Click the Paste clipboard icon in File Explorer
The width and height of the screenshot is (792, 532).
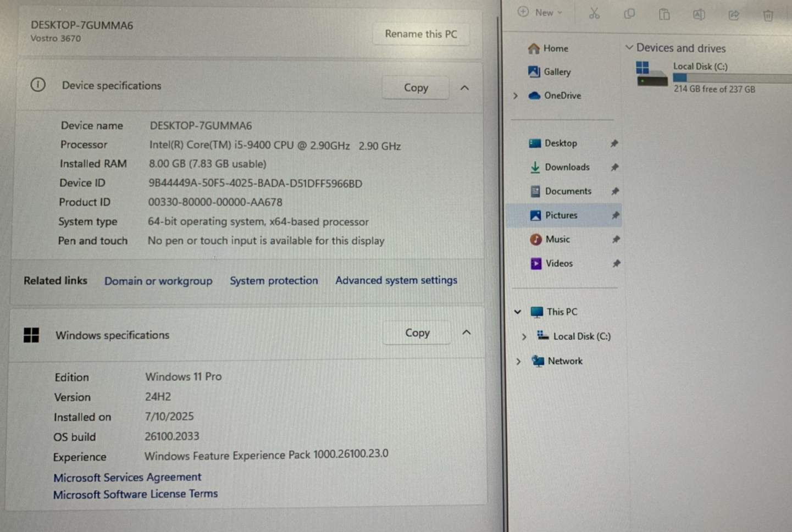click(x=664, y=14)
